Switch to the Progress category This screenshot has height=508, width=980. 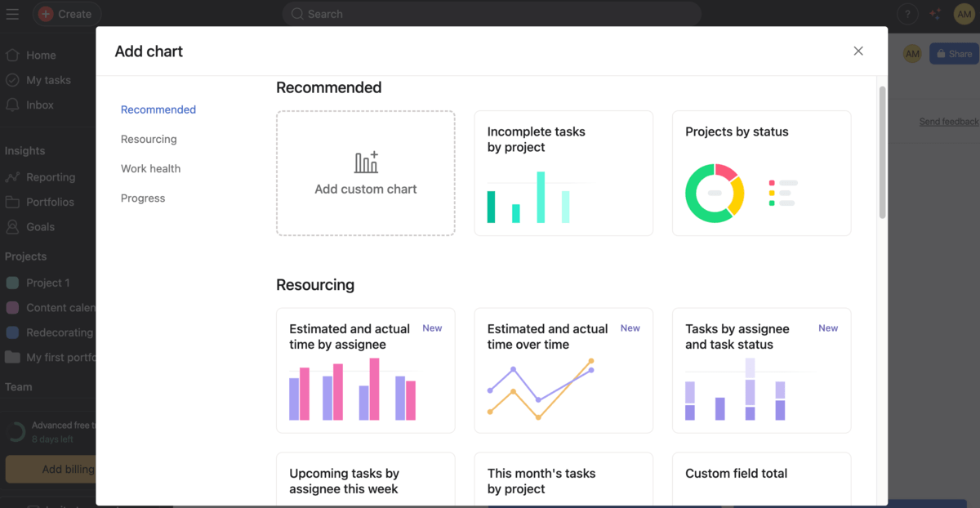pyautogui.click(x=143, y=198)
